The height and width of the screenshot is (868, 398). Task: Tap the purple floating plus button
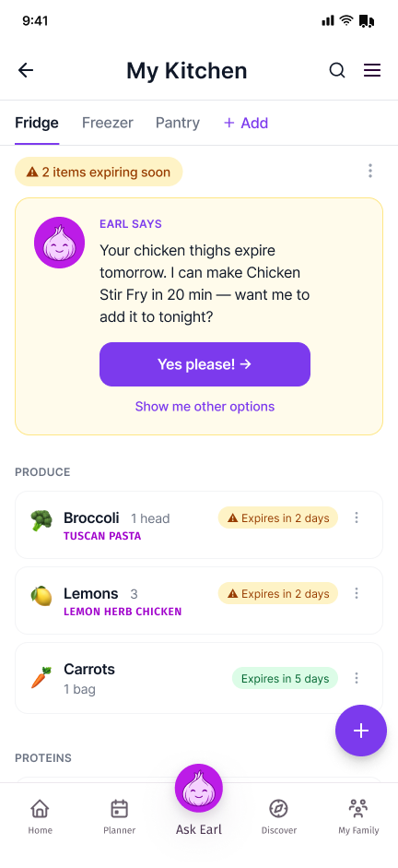pyautogui.click(x=361, y=731)
